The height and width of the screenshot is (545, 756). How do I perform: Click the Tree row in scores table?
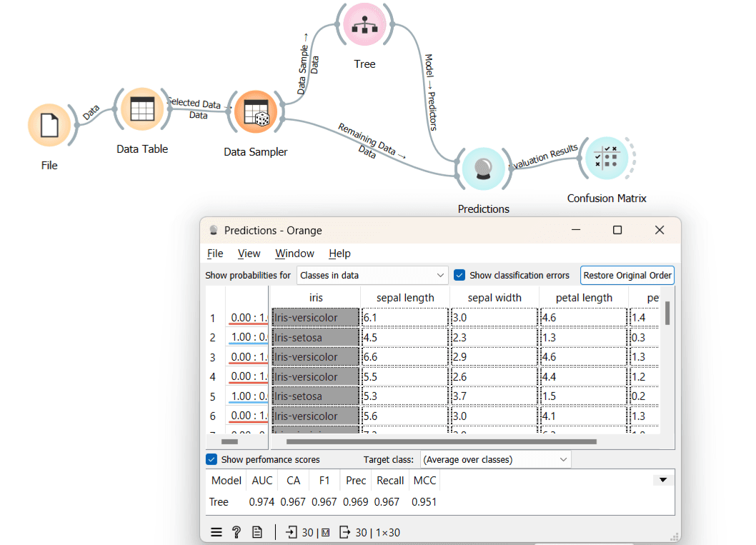coord(323,501)
